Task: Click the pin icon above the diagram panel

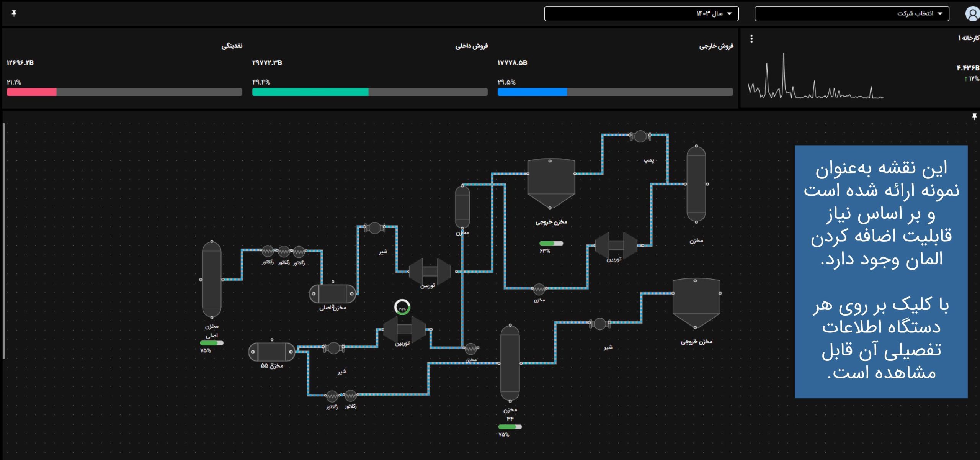Action: click(974, 116)
